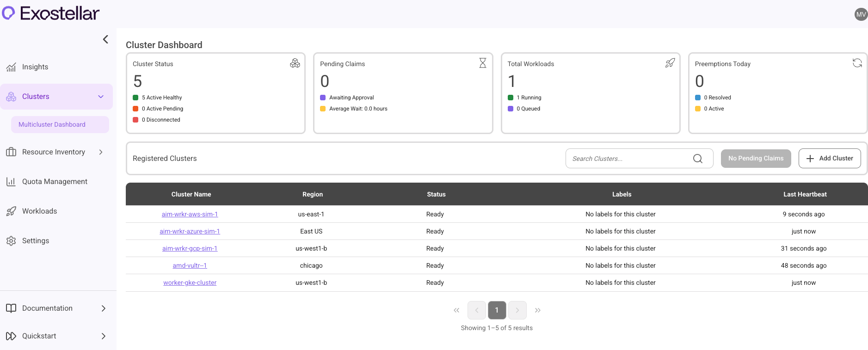Click the Cluster Name column header

(191, 194)
